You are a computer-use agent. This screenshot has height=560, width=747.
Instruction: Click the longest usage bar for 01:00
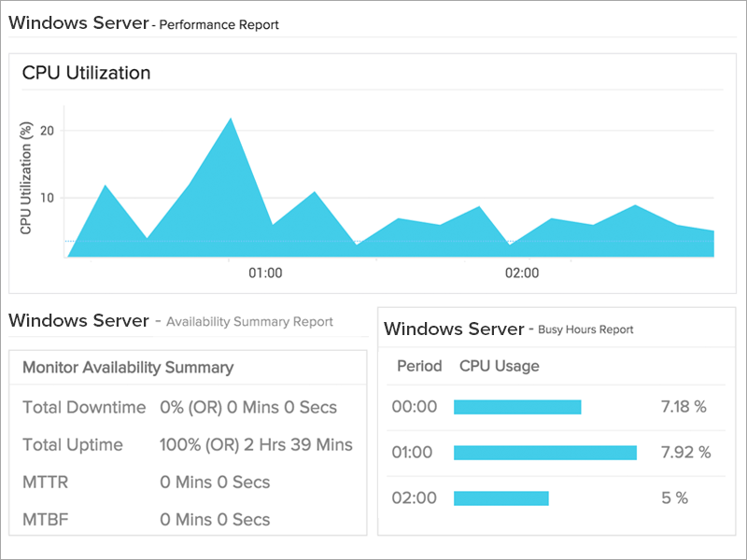point(544,453)
